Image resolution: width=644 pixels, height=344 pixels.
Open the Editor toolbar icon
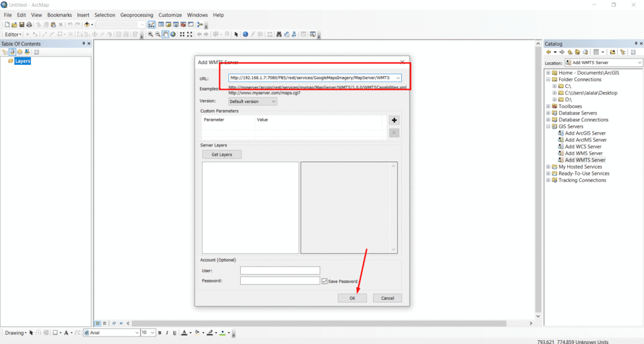(x=152, y=25)
